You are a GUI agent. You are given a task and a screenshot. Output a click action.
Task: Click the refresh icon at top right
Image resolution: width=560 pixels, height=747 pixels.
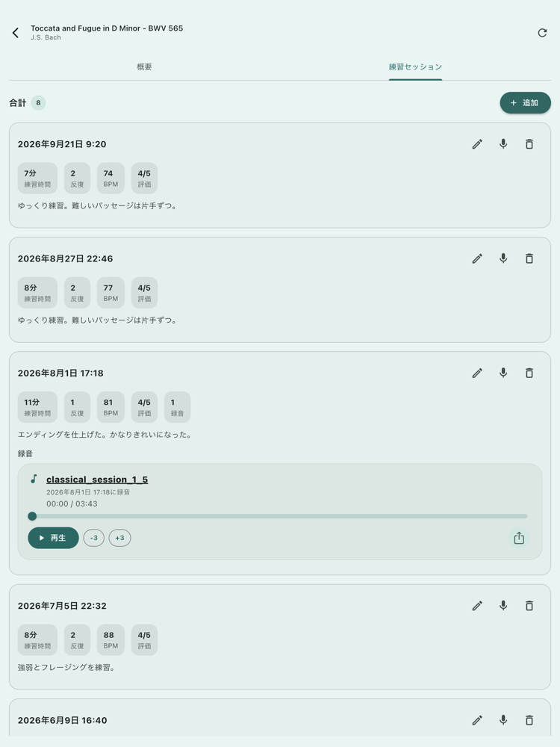point(542,32)
